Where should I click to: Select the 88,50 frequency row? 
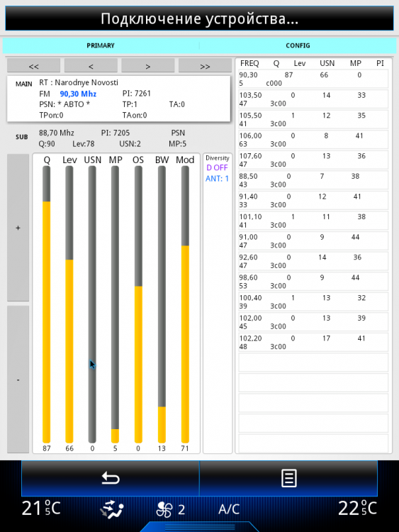[313, 180]
